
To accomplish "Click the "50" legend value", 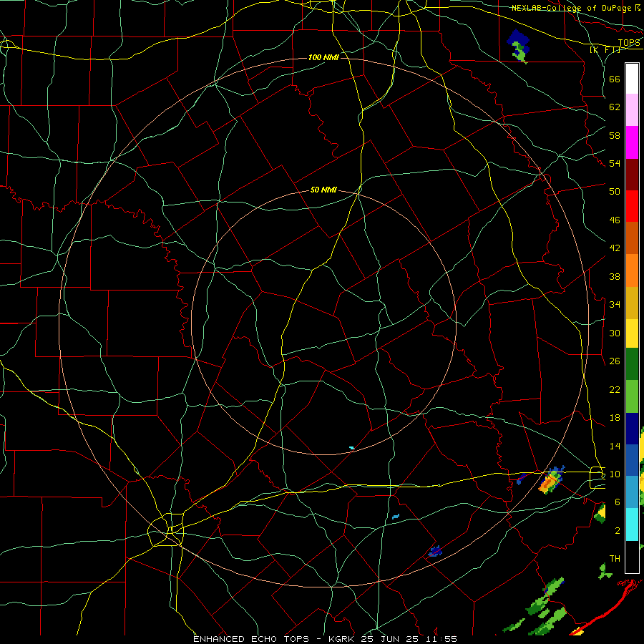I will [x=615, y=192].
